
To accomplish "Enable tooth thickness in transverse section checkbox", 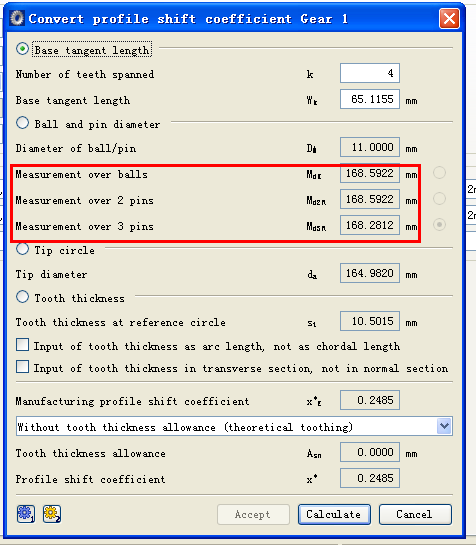I will click(23, 367).
